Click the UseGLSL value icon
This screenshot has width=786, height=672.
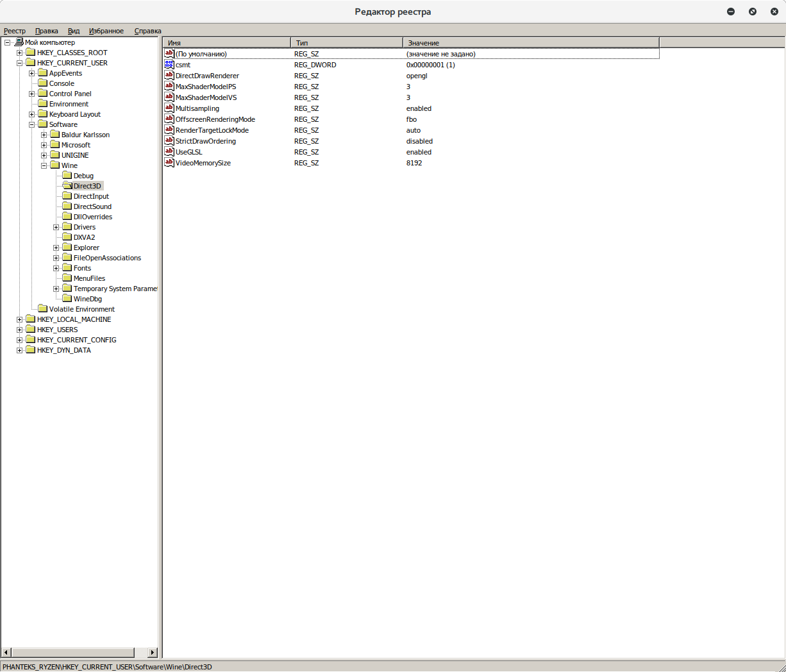point(169,152)
